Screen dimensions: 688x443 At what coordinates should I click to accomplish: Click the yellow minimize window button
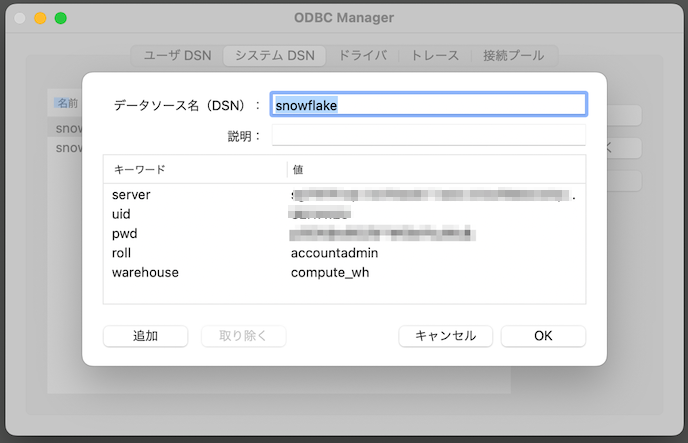[x=40, y=18]
